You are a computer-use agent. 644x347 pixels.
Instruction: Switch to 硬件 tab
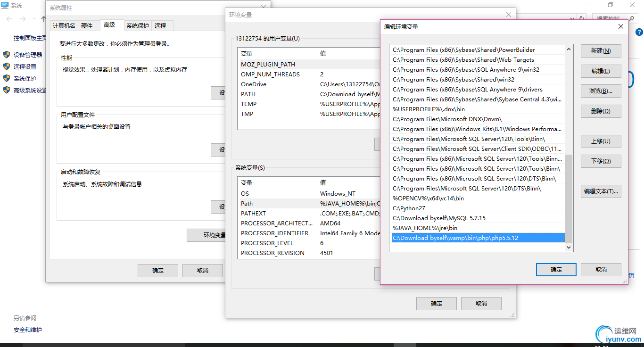coord(87,26)
